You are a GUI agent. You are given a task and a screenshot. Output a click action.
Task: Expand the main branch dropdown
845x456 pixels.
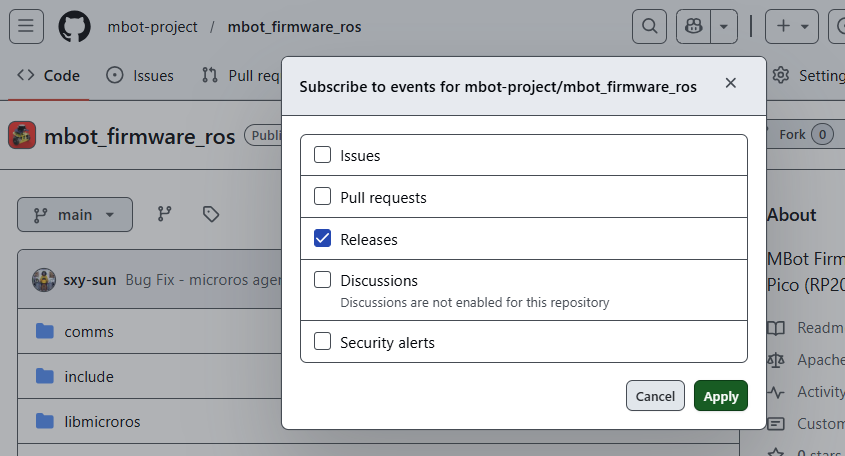(x=74, y=214)
